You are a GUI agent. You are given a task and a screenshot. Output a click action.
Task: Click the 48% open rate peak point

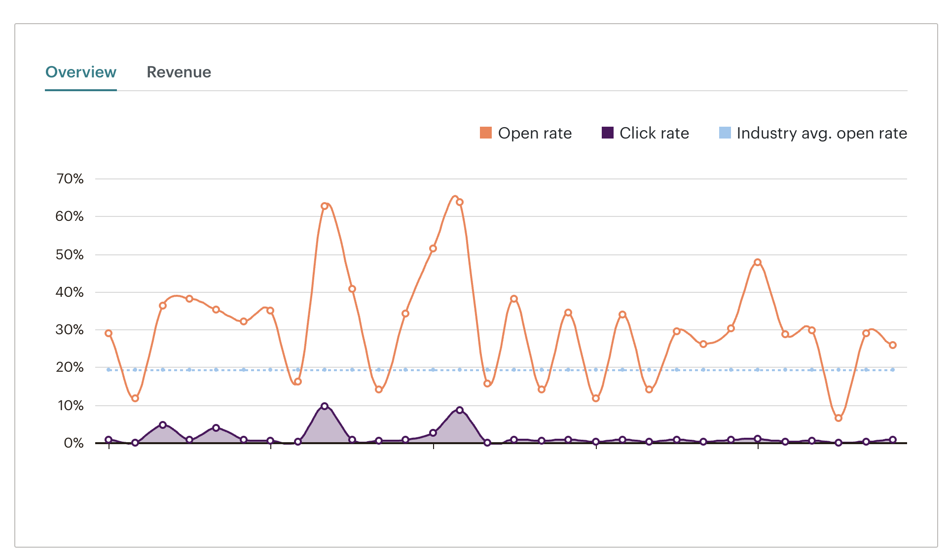pos(758,262)
